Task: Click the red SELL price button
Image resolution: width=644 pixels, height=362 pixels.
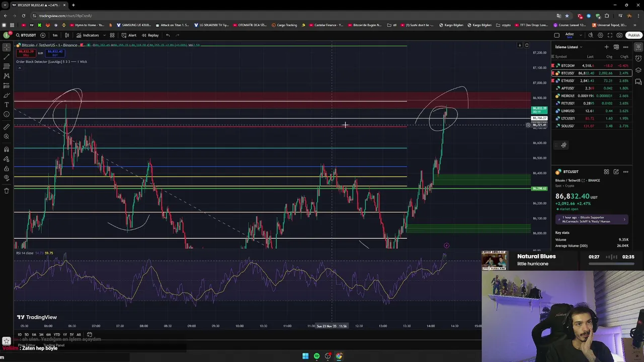Action: tap(26, 52)
